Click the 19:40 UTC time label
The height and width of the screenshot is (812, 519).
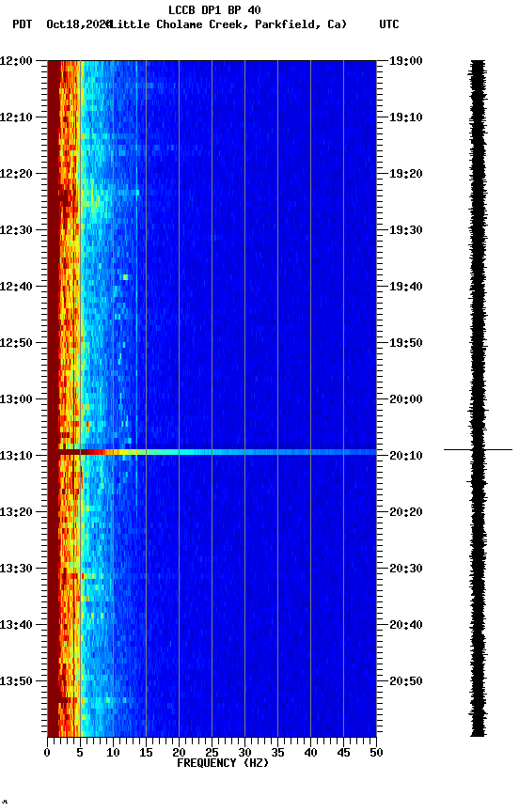406,287
